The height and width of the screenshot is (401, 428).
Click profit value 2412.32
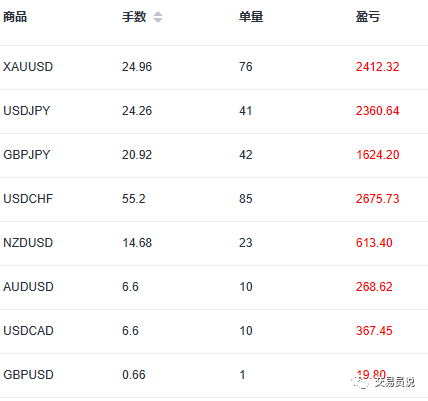coord(377,67)
